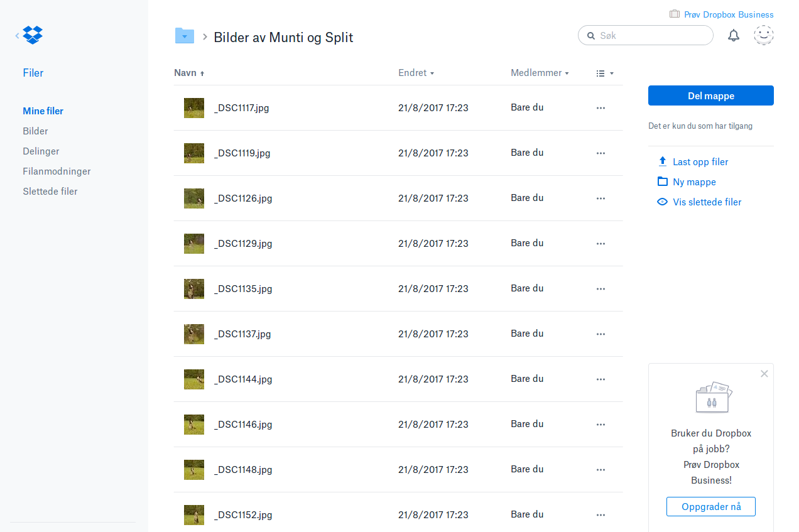Click the new folder icon
Screen dimensions: 799x532
coord(662,182)
